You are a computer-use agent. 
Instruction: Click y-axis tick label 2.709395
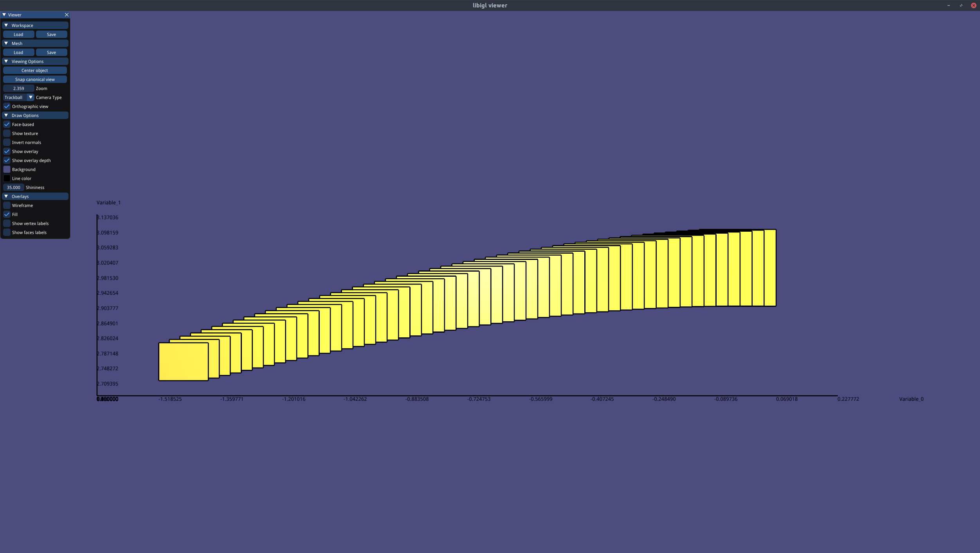[108, 384]
